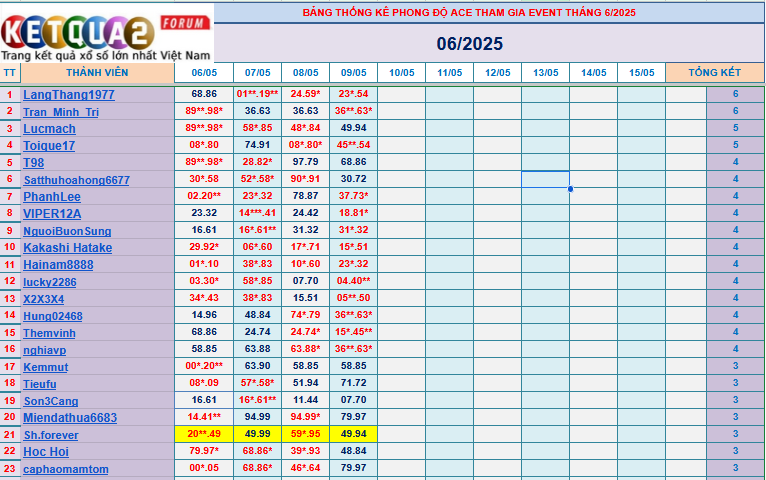Viewport: 766px width, 480px height.
Task: Select the 11/05 date column header
Action: click(449, 73)
